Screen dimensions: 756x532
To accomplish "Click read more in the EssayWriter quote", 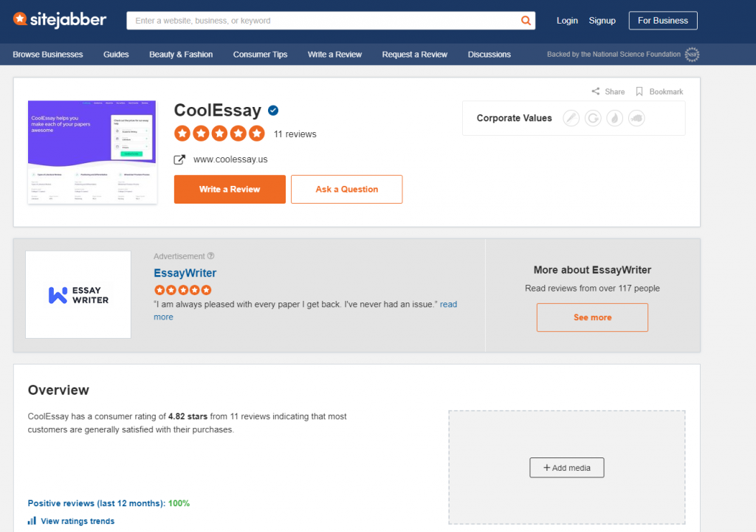I will click(448, 305).
